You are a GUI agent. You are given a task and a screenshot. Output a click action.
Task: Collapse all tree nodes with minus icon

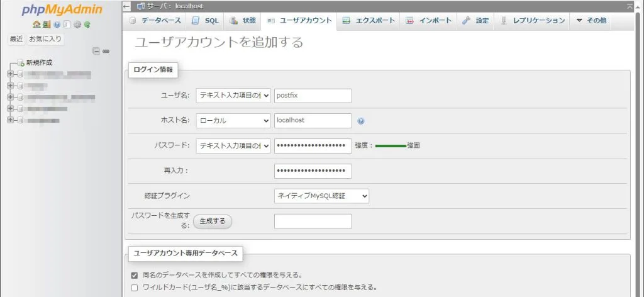pos(96,51)
